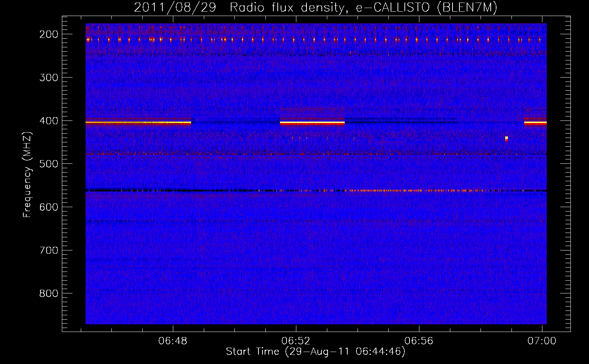The height and width of the screenshot is (364, 589).
Task: Click the bright 400 MHz band segment around 06:52
Action: click(x=312, y=123)
